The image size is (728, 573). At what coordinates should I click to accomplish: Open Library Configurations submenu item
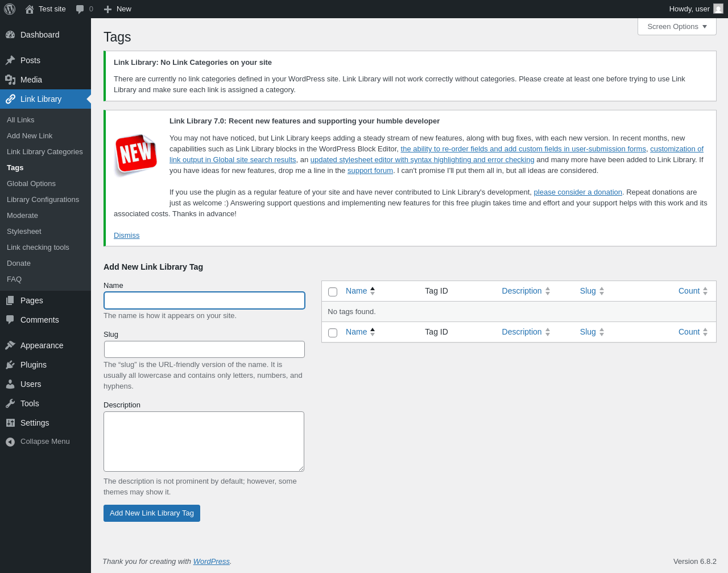tap(43, 200)
